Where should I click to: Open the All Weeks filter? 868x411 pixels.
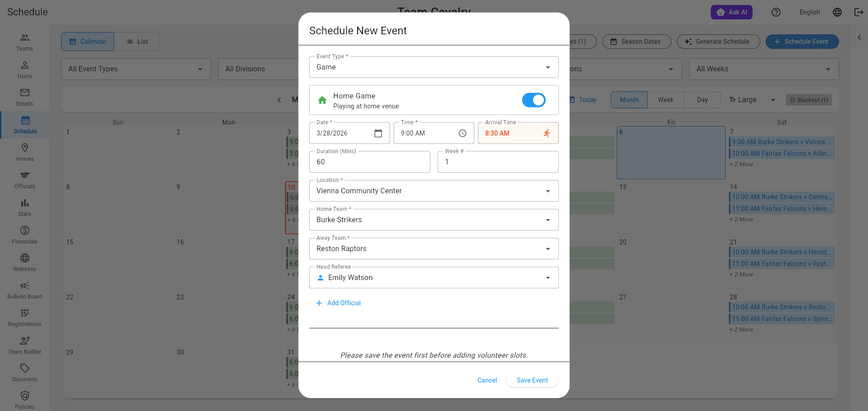click(764, 69)
